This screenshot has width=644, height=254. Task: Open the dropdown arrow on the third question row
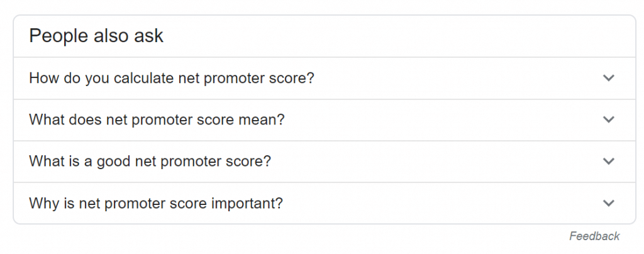608,161
